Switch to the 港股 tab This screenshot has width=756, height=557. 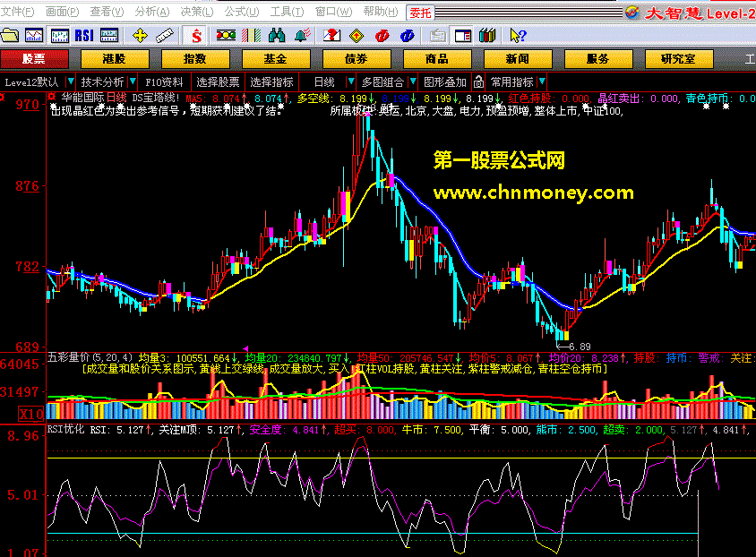pos(115,59)
